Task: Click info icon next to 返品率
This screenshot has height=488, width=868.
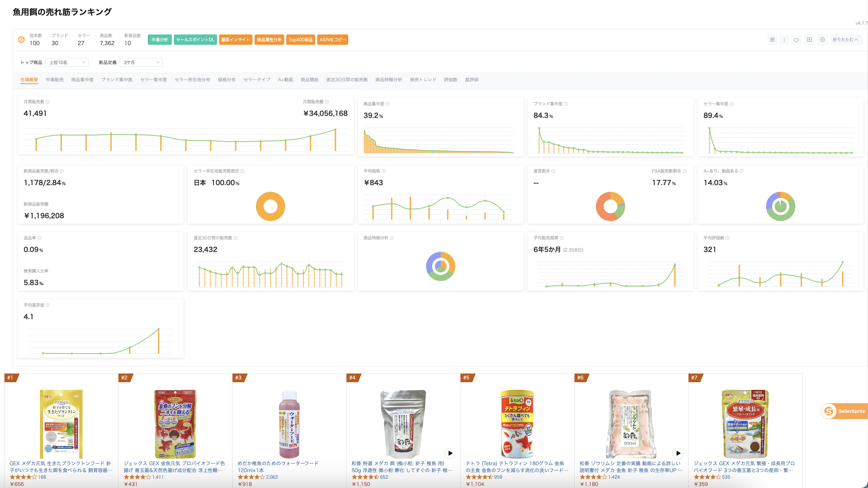Action: pos(40,238)
